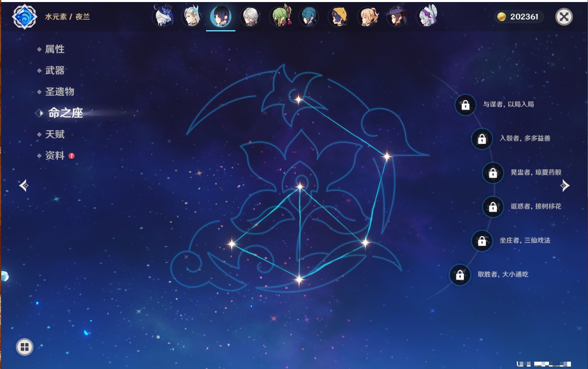Open the 天赋 talents page

(55, 134)
